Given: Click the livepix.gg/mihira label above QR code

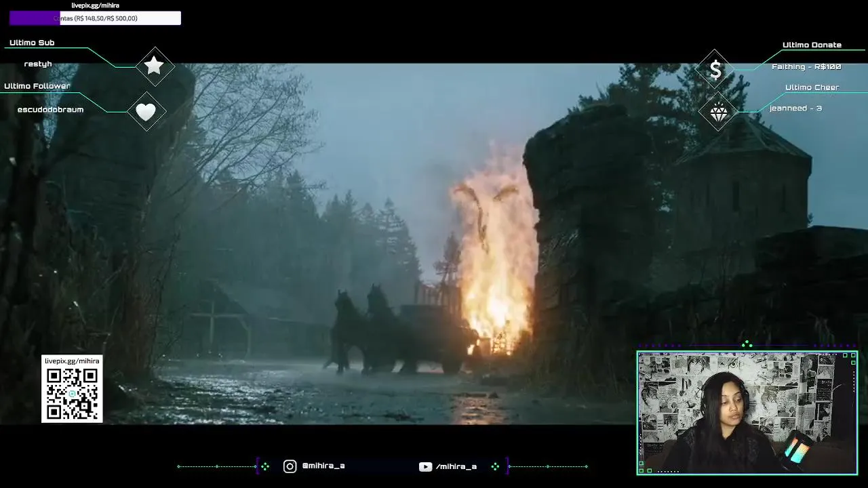Looking at the screenshot, I should point(72,361).
